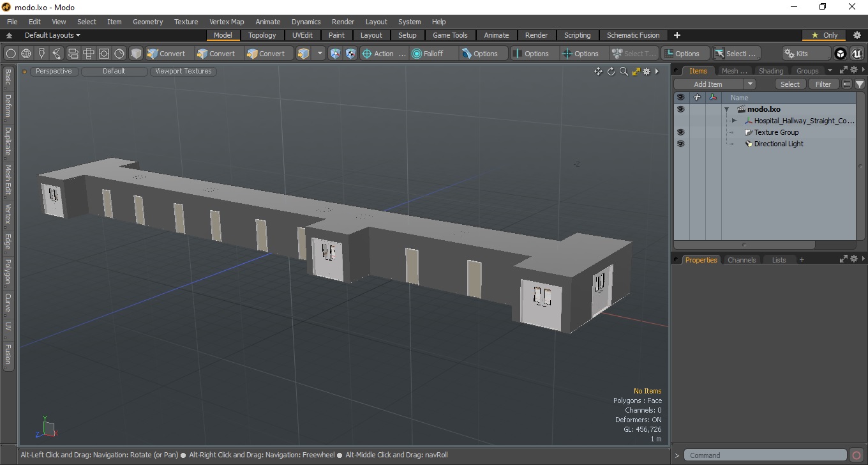
Task: Toggle the Action center button
Action: 384,54
